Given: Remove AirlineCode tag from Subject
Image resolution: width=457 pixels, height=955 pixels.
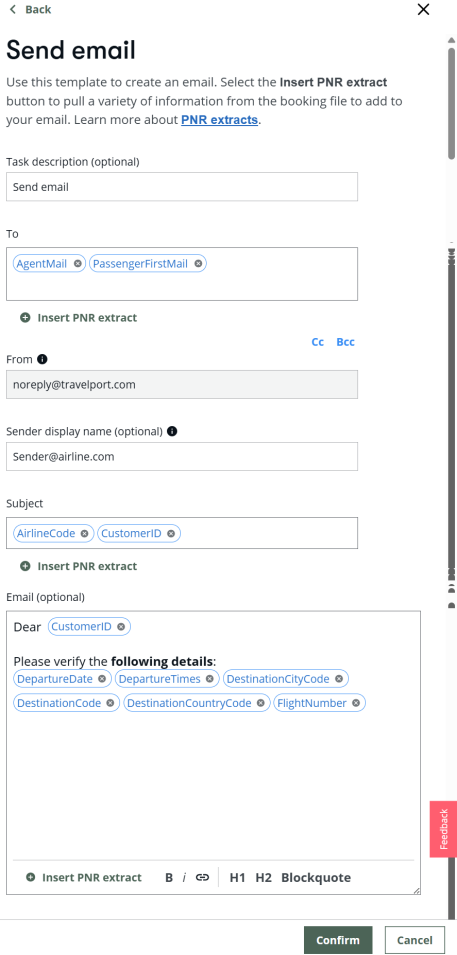Looking at the screenshot, I should pyautogui.click(x=85, y=534).
